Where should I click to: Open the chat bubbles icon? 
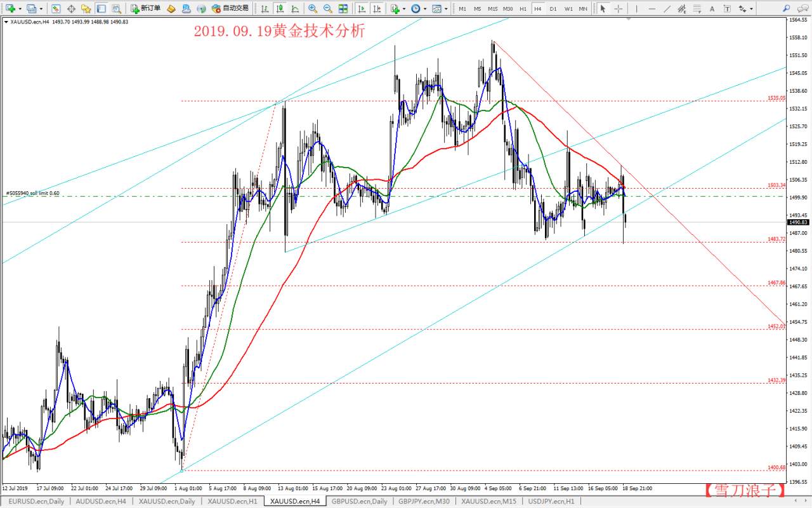click(x=802, y=9)
